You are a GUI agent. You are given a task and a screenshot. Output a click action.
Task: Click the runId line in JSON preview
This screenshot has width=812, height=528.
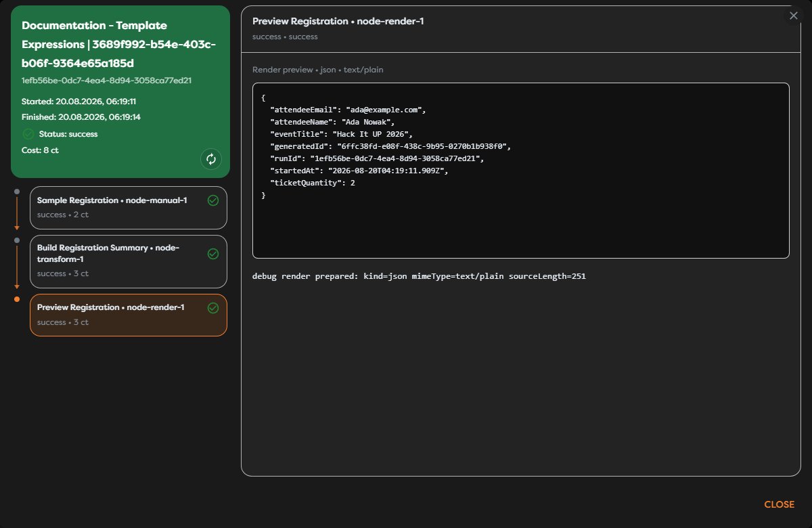[x=378, y=158]
